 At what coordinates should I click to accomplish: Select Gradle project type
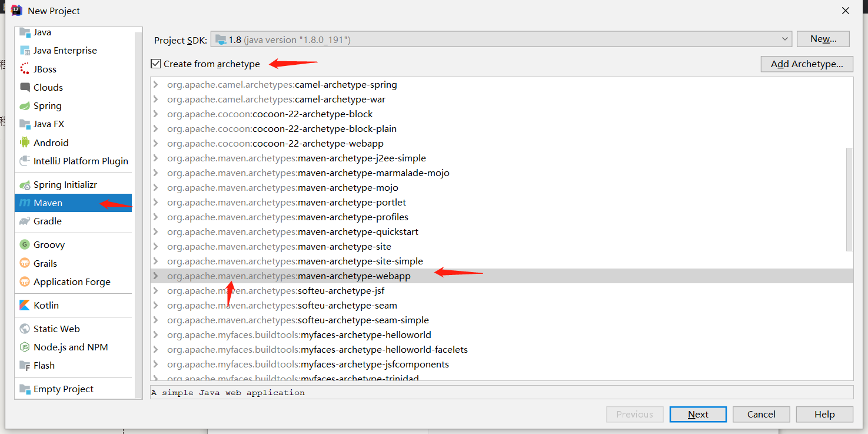click(74, 221)
